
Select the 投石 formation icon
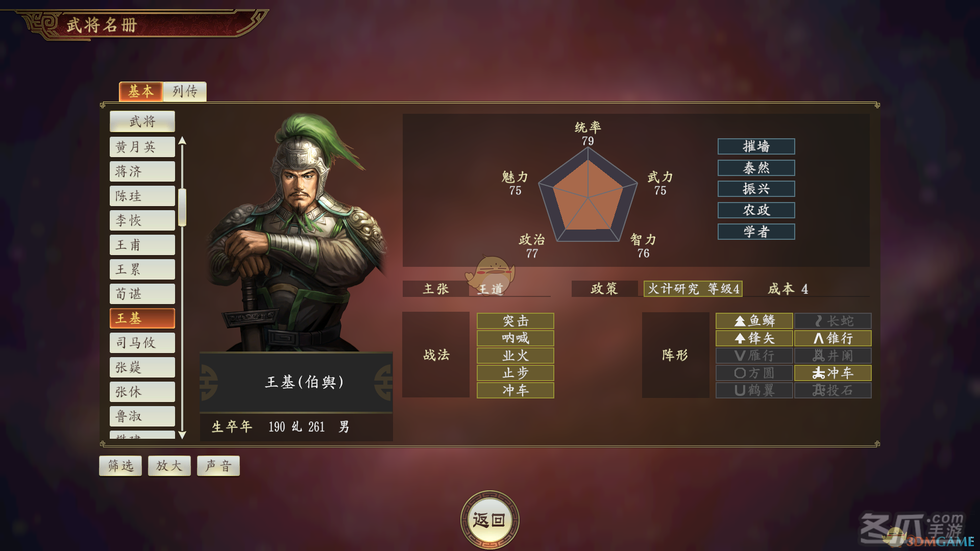click(832, 390)
